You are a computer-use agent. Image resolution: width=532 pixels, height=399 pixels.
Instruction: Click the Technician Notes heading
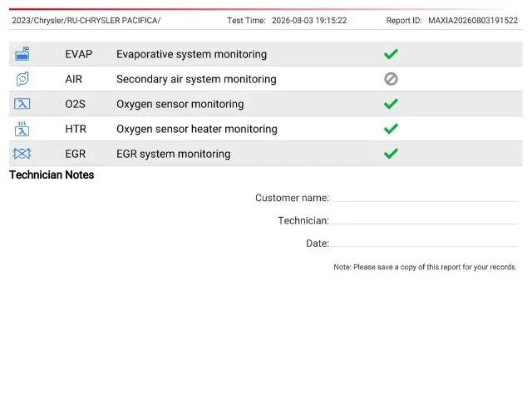(x=52, y=175)
